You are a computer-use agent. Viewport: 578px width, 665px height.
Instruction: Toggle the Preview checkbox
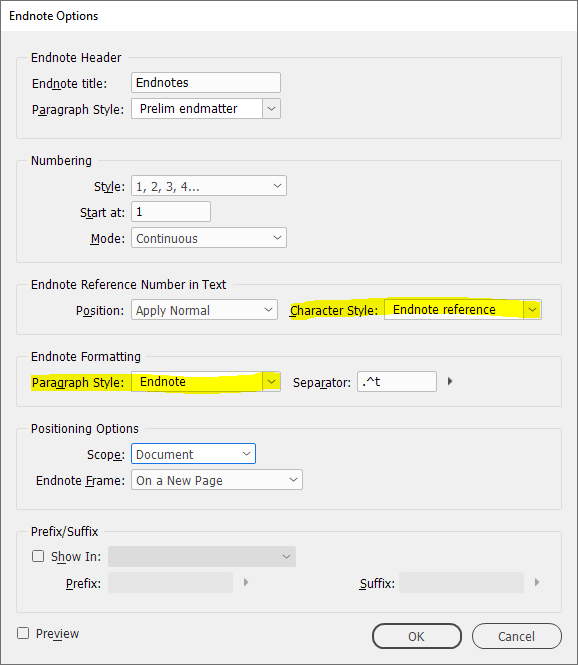pyautogui.click(x=23, y=633)
